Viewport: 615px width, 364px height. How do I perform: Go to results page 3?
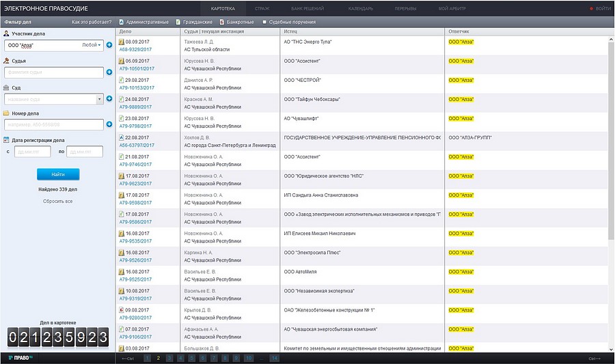tap(169, 358)
